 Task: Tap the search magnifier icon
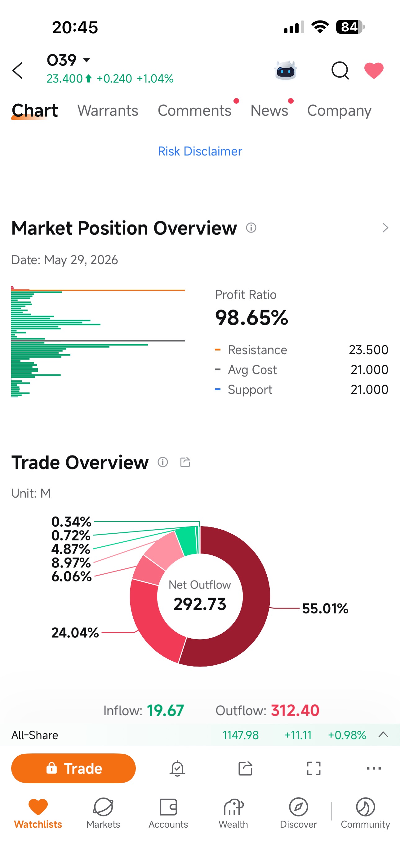(x=340, y=70)
